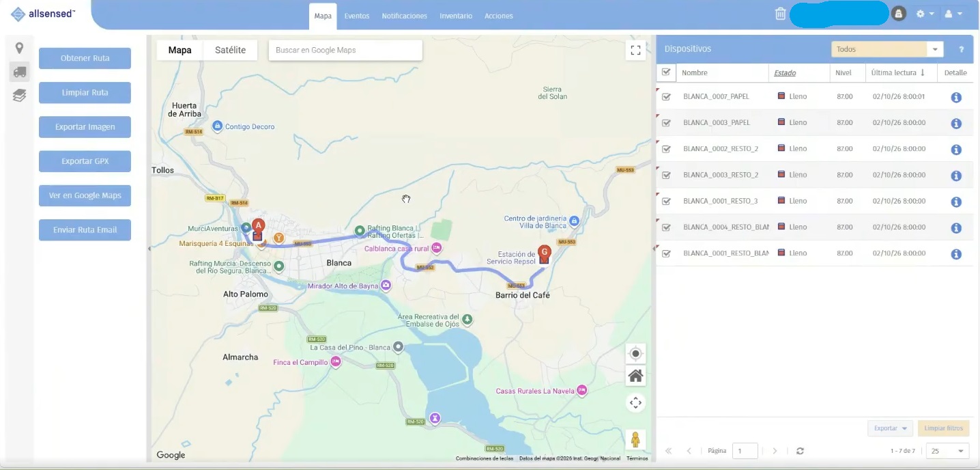The image size is (980, 470).
Task: Click route marker G on the map
Action: [x=544, y=251]
